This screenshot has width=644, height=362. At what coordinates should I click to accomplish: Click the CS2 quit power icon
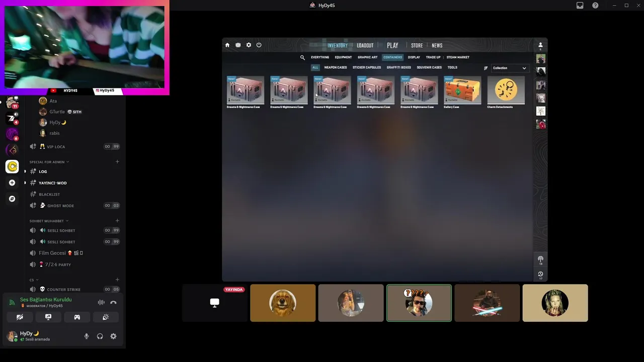click(259, 45)
